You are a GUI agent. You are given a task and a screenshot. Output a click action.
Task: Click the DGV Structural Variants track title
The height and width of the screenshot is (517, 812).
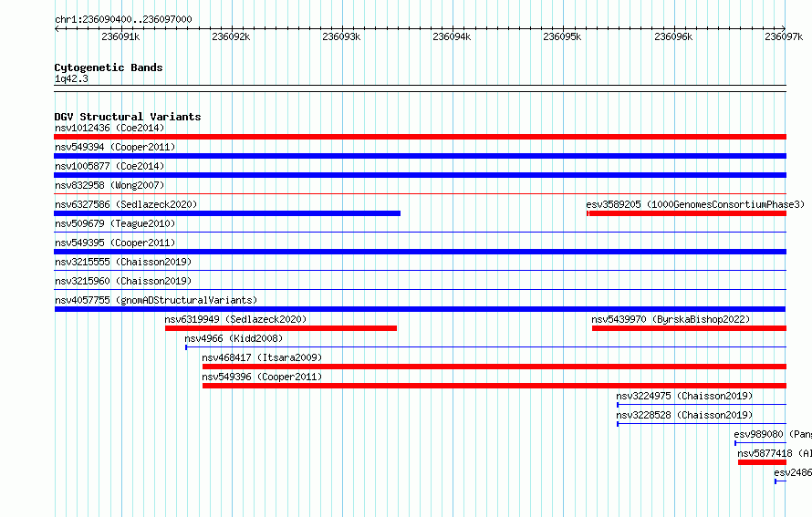[128, 117]
